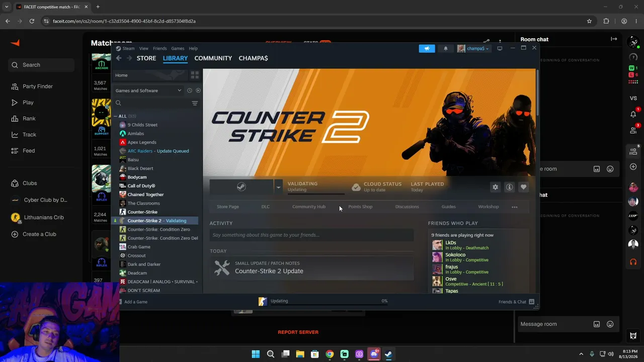
Task: Add Counter-Strike 2 to favorites
Action: 523,187
